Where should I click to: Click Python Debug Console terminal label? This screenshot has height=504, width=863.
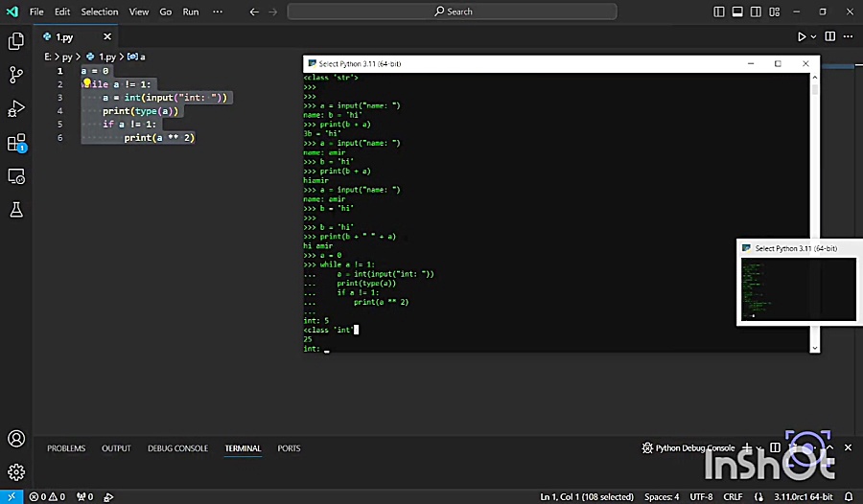(694, 447)
